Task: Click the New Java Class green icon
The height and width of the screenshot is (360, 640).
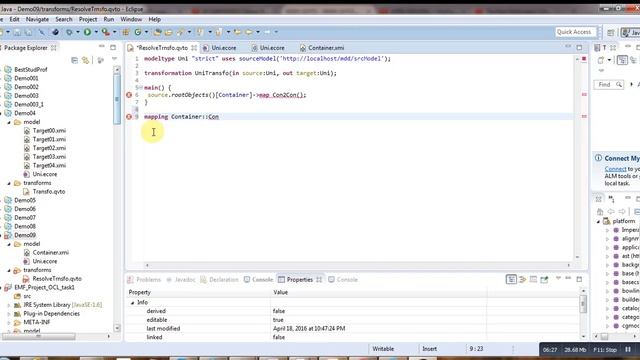Action: [138, 32]
